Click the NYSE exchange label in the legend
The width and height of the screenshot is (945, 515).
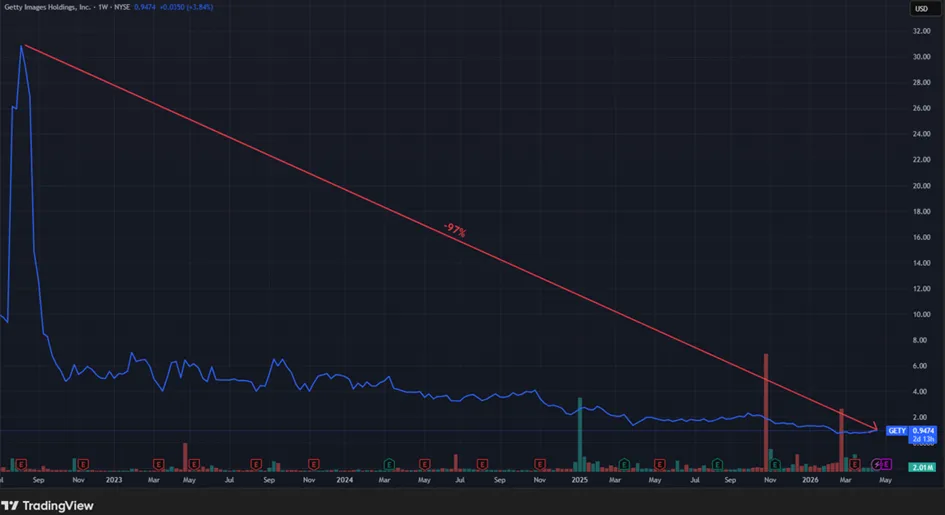tap(122, 7)
